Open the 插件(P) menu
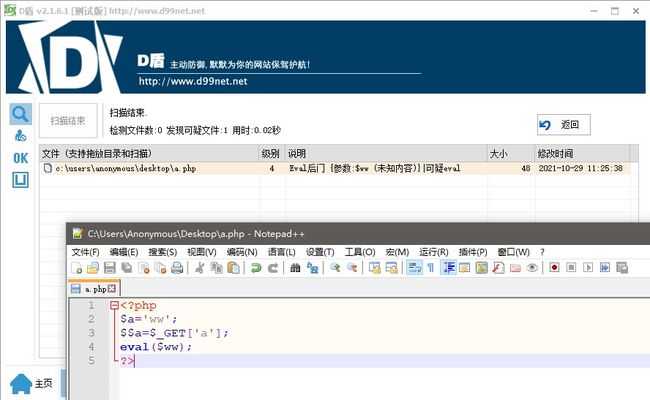This screenshot has height=400, width=650. click(473, 252)
